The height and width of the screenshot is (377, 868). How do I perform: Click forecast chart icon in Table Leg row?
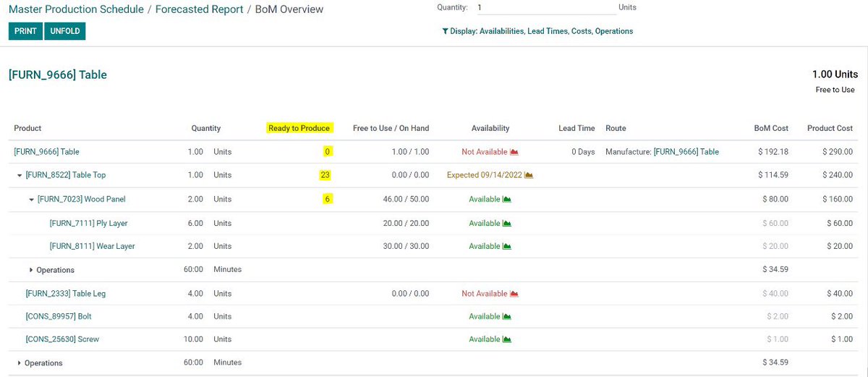(514, 294)
